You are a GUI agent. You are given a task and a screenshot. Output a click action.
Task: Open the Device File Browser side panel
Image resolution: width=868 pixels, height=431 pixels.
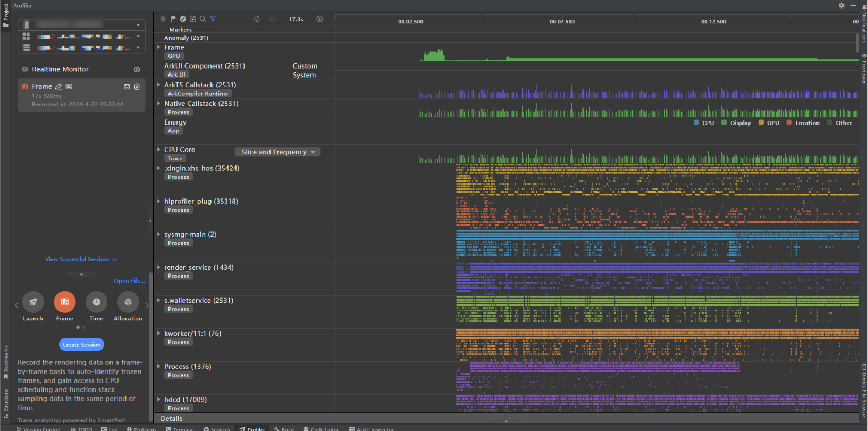point(864,391)
